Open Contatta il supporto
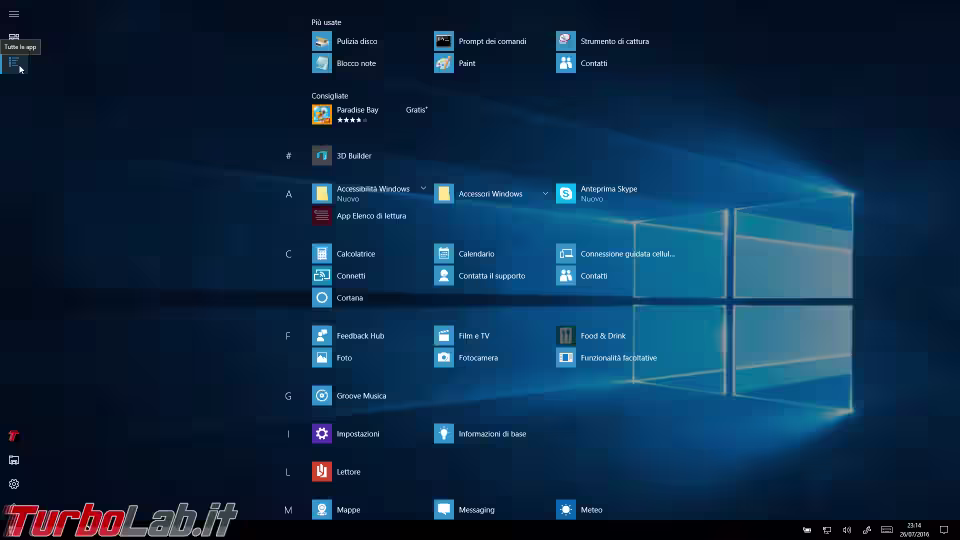Screen dimensions: 960x540 [480, 276]
